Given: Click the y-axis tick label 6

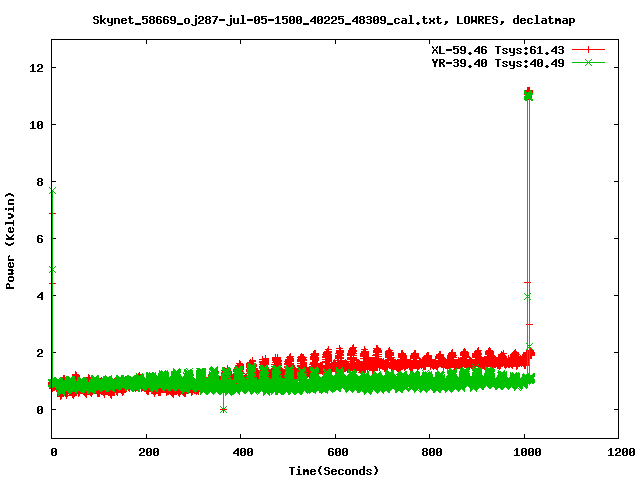Looking at the screenshot, I should [x=40, y=239].
